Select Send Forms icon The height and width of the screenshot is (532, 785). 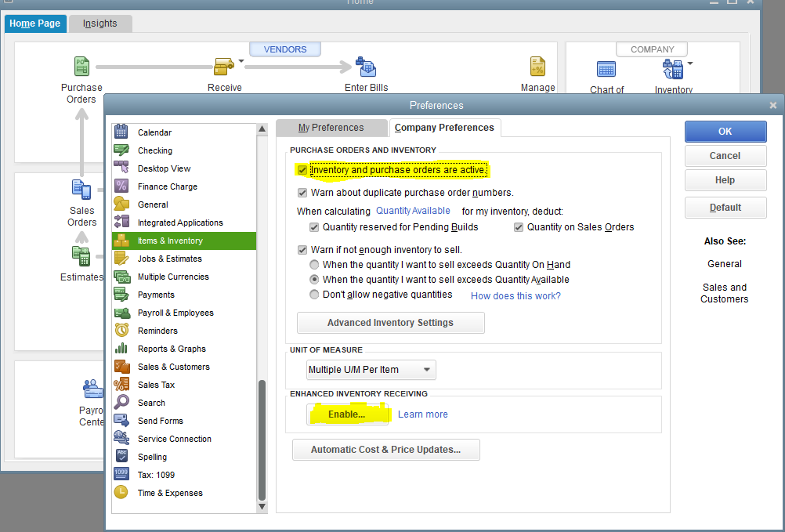click(x=121, y=421)
